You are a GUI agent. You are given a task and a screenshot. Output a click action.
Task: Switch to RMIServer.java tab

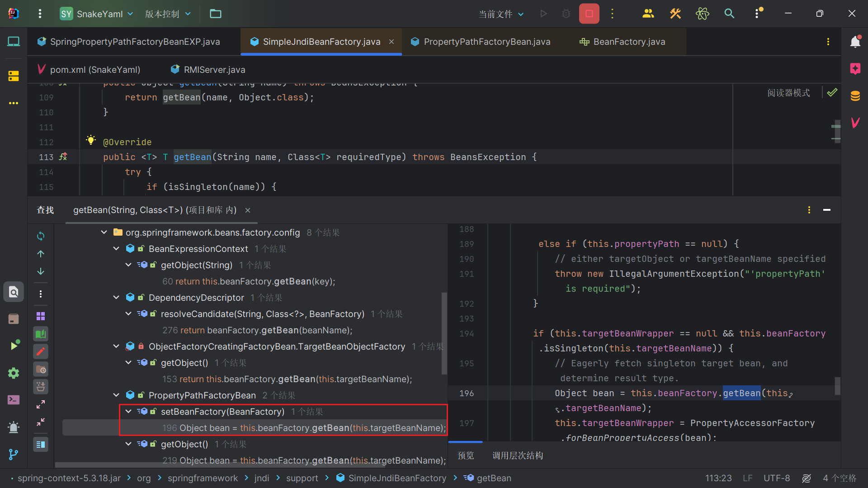pos(208,70)
